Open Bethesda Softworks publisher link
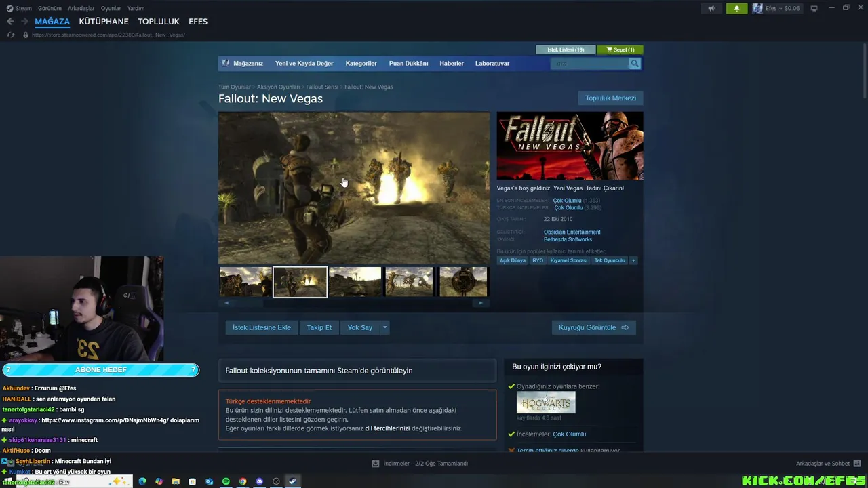This screenshot has height=488, width=868. pyautogui.click(x=568, y=239)
